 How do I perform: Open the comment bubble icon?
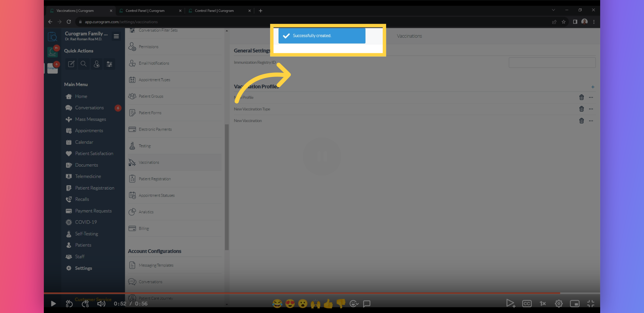pos(367,304)
